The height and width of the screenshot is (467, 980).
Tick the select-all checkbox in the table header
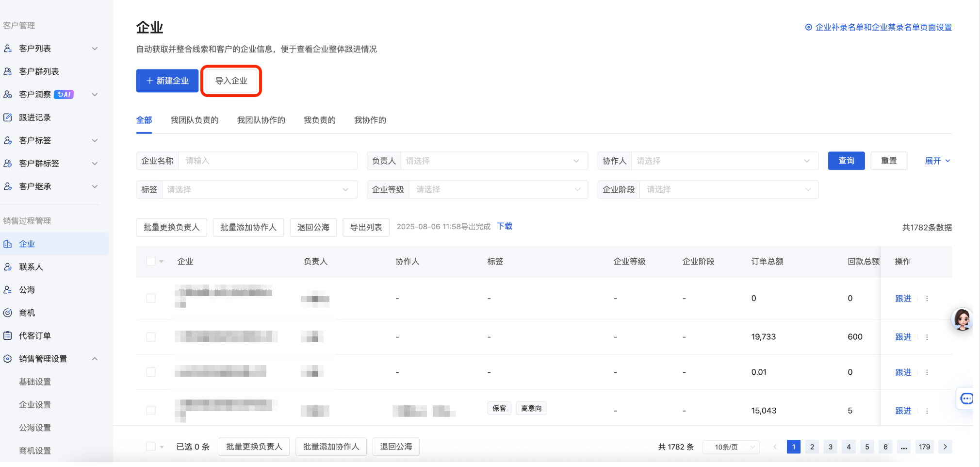click(151, 262)
